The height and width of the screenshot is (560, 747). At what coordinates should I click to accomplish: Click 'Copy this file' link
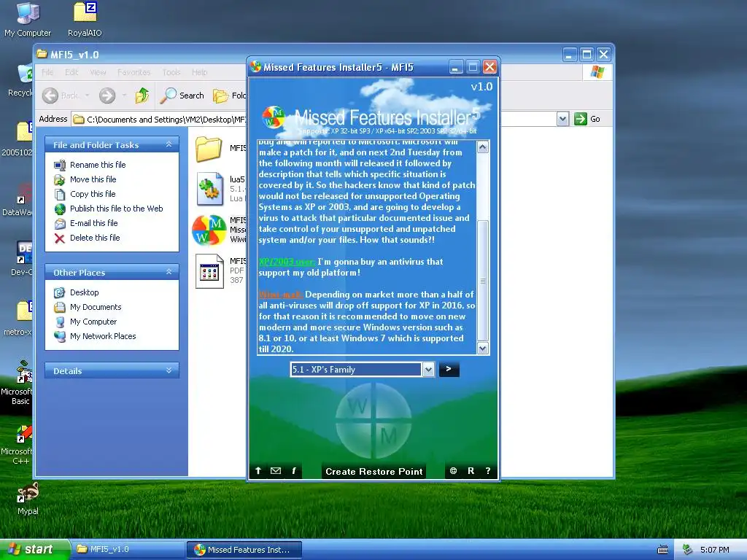click(x=93, y=194)
